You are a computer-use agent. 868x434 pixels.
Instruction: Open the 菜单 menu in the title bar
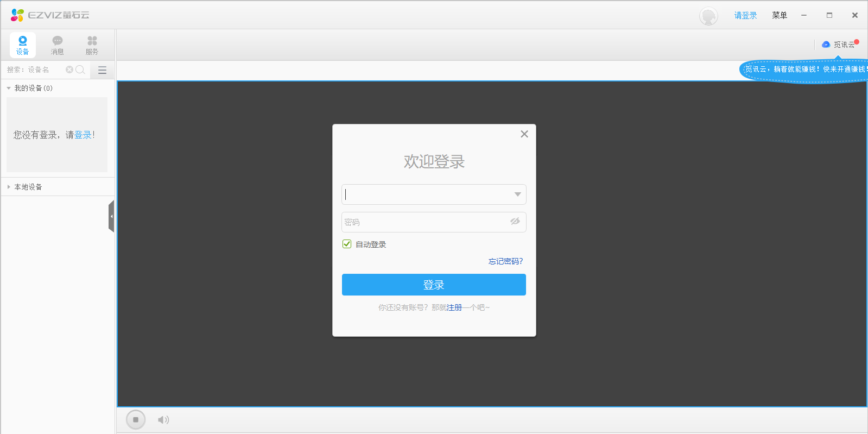(779, 16)
